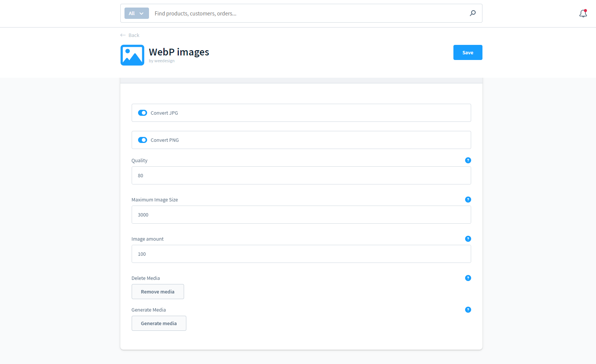Show help for Quality setting
596x364 pixels.
468,160
